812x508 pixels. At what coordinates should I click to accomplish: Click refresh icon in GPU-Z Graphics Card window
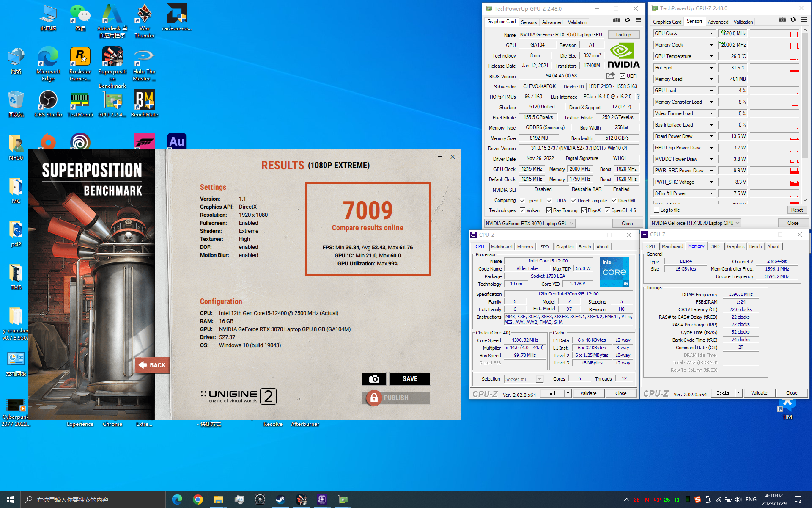coord(627,20)
